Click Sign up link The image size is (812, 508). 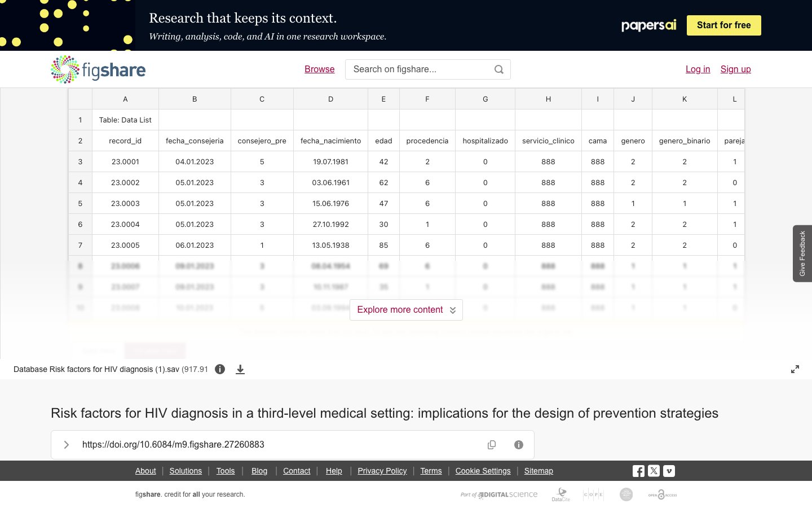[736, 69]
